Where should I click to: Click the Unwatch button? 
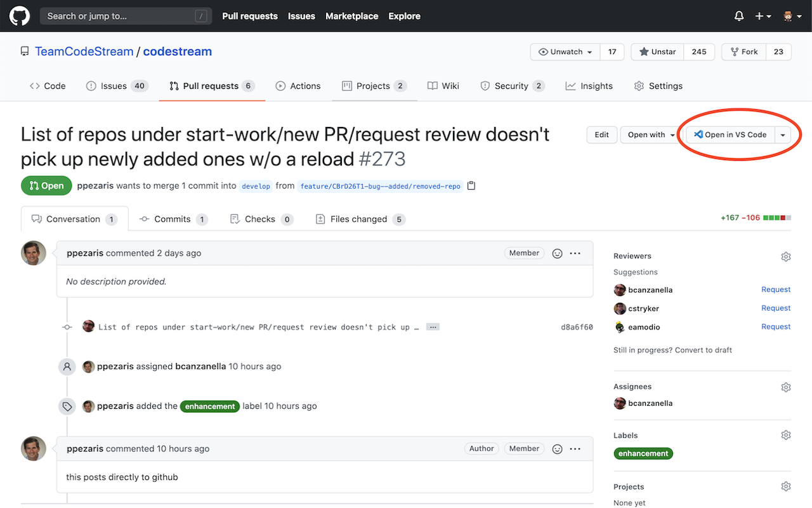pyautogui.click(x=565, y=51)
